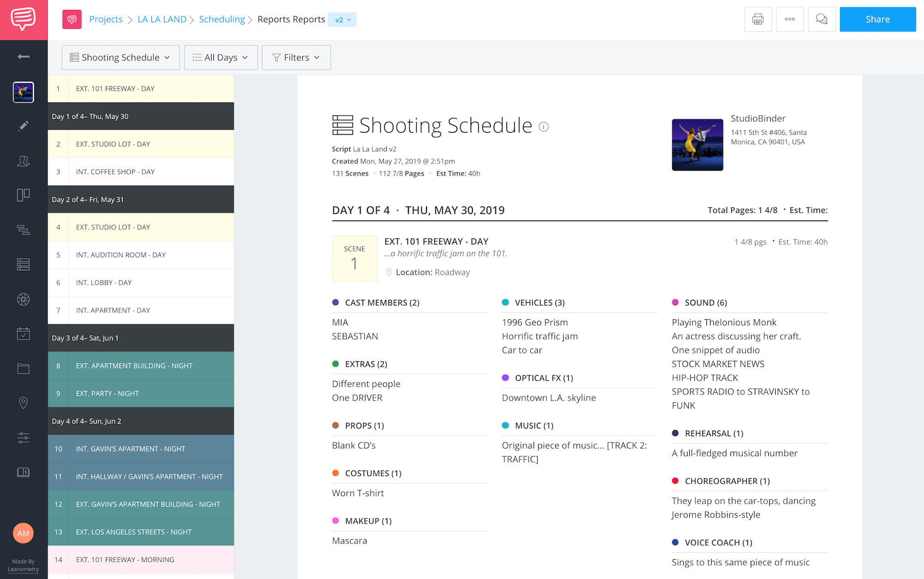Click the blue Share button
The height and width of the screenshot is (579, 924).
[x=877, y=19]
